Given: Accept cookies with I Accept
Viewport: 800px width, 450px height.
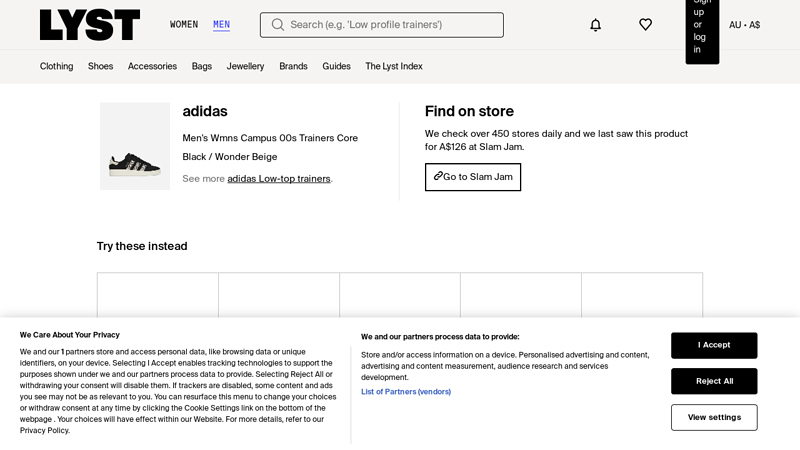Looking at the screenshot, I should pos(714,345).
